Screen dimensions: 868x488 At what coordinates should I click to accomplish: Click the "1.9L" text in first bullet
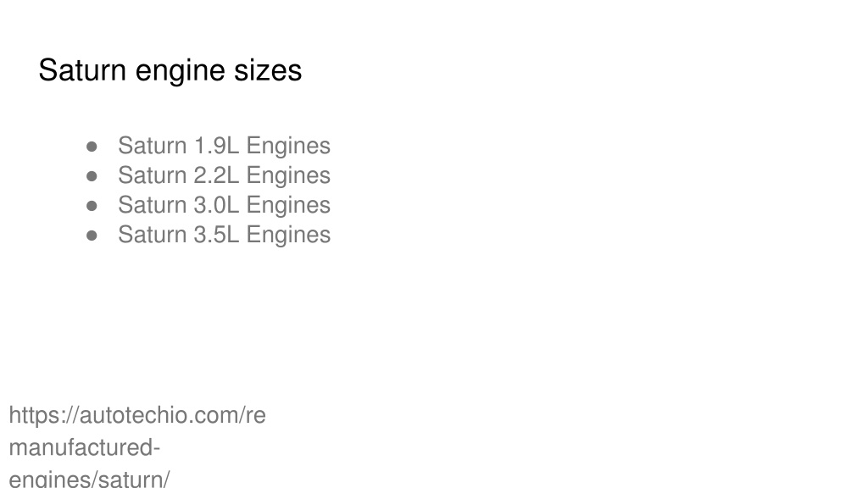point(216,146)
